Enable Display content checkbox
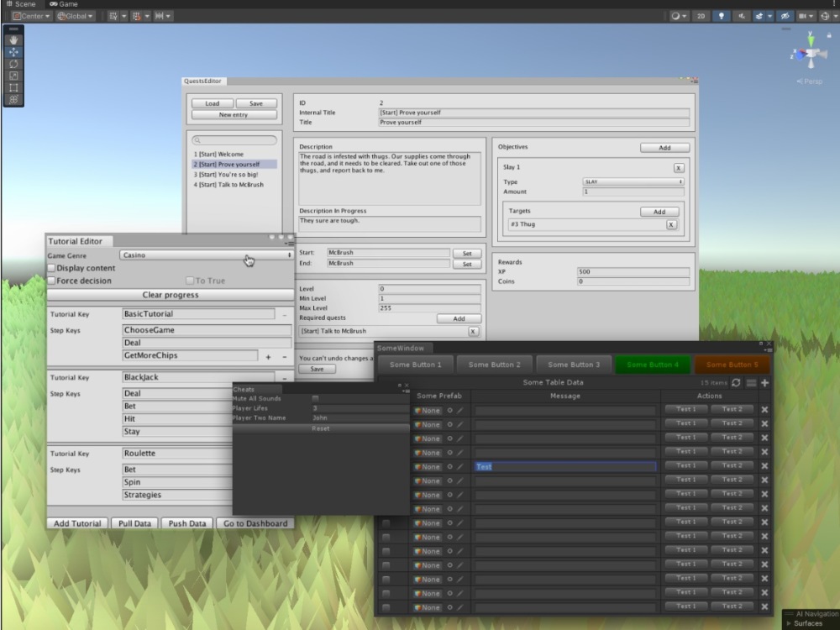This screenshot has width=840, height=630. 52,268
